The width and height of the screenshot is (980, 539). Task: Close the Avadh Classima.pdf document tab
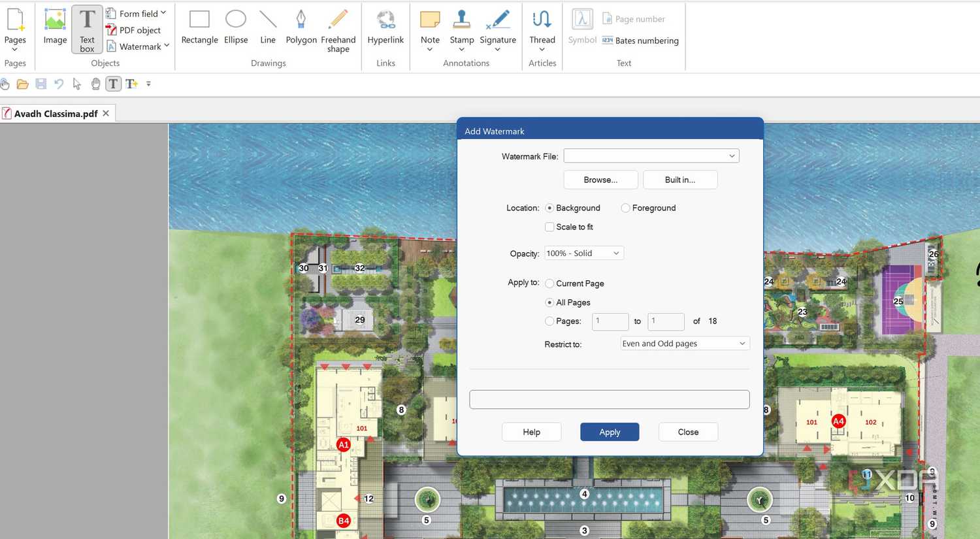(106, 113)
